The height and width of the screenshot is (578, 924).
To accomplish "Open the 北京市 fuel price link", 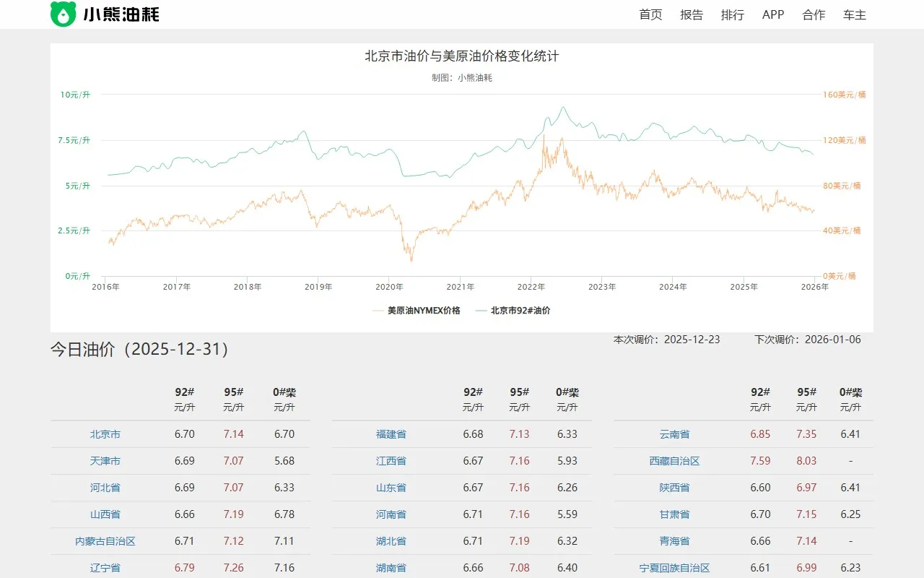I will click(x=105, y=434).
